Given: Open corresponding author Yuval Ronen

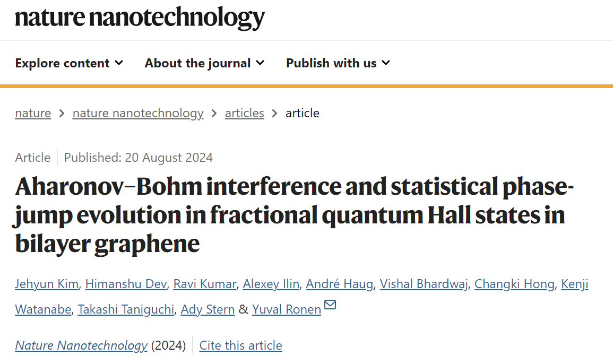Looking at the screenshot, I should coord(287,309).
